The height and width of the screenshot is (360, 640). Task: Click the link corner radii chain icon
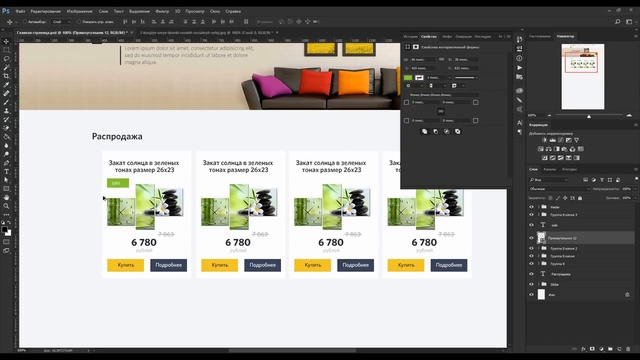[x=441, y=111]
